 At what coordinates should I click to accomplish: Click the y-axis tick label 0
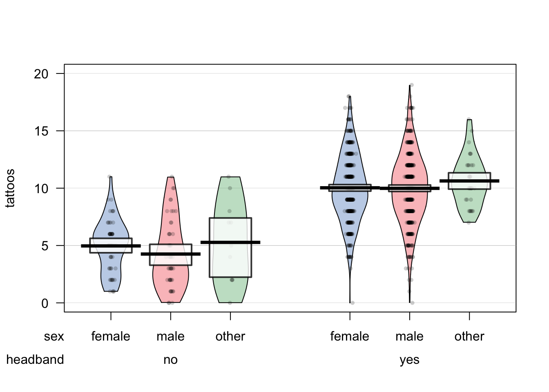pos(45,303)
